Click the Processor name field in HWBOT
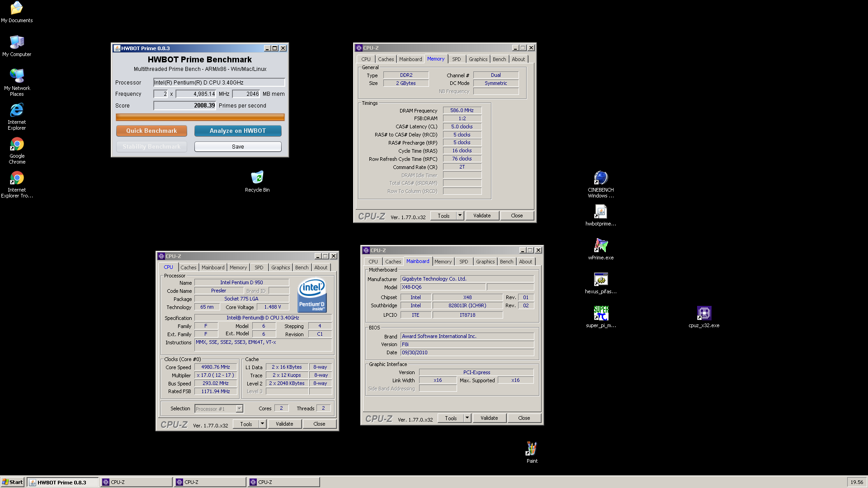868x488 pixels. tap(219, 82)
